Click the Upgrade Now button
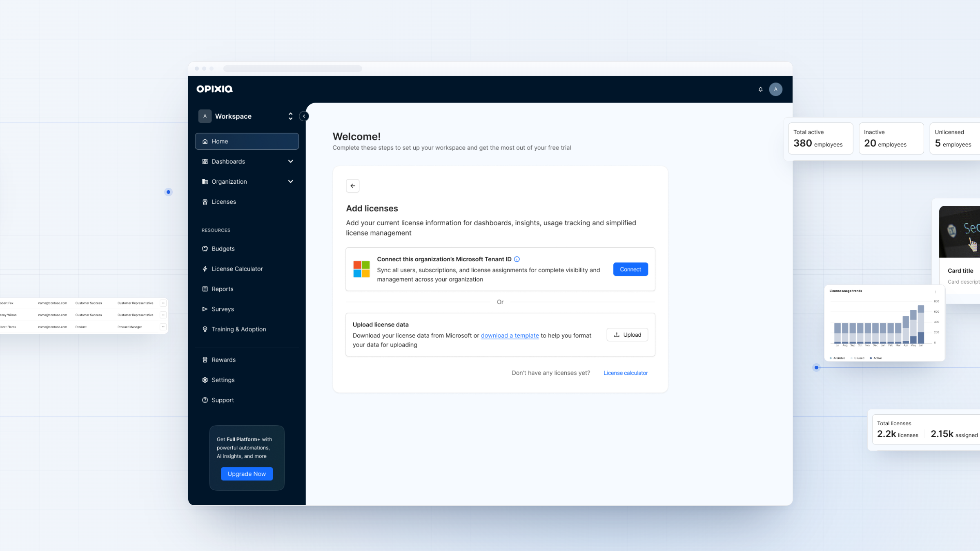The width and height of the screenshot is (980, 551). (247, 474)
